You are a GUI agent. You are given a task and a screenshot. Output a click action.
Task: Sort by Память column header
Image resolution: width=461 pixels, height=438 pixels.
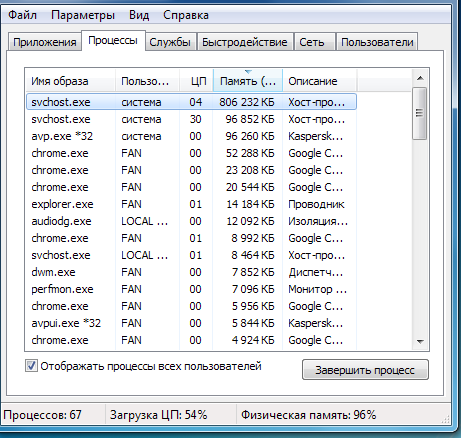[248, 81]
